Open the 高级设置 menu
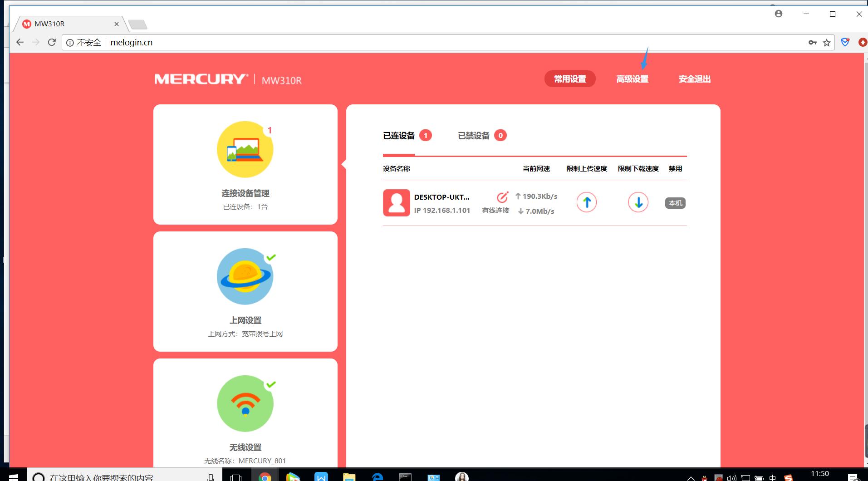This screenshot has width=868, height=481. coord(633,79)
